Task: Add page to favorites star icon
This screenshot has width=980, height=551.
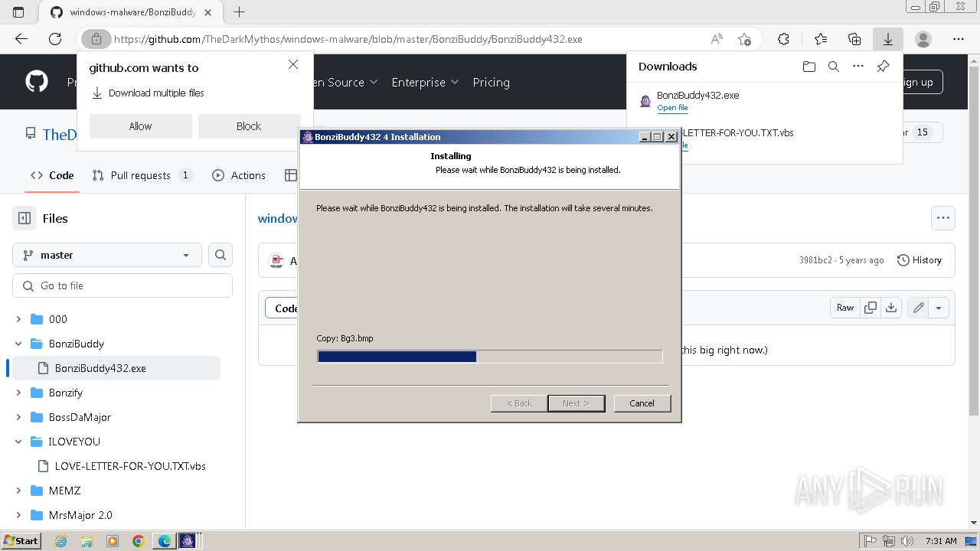Action: [744, 39]
